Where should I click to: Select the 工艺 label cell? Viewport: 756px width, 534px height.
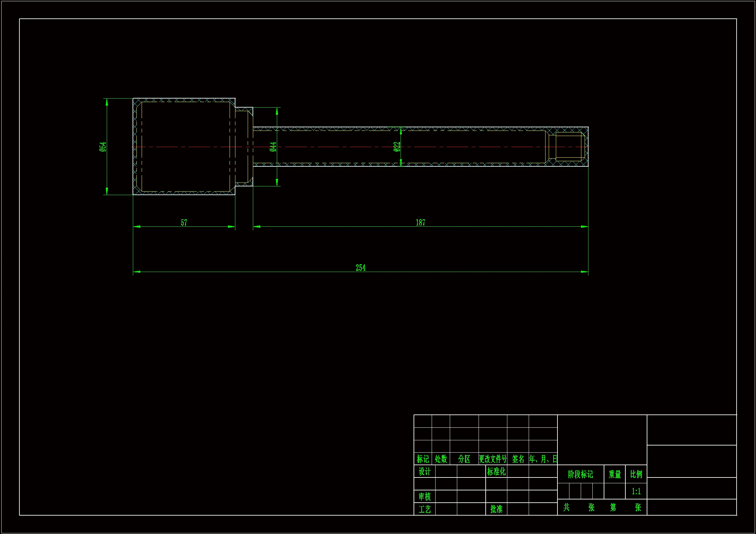[x=425, y=509]
